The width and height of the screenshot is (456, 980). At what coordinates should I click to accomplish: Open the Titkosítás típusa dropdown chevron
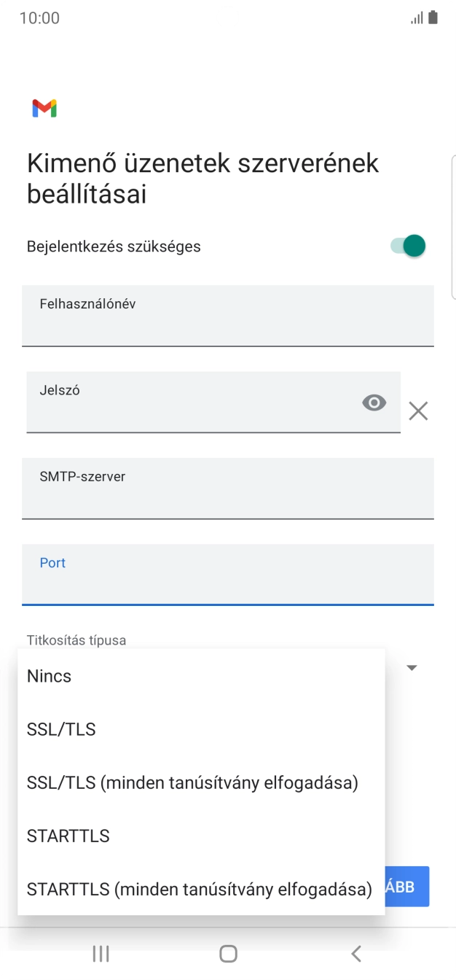pos(412,667)
